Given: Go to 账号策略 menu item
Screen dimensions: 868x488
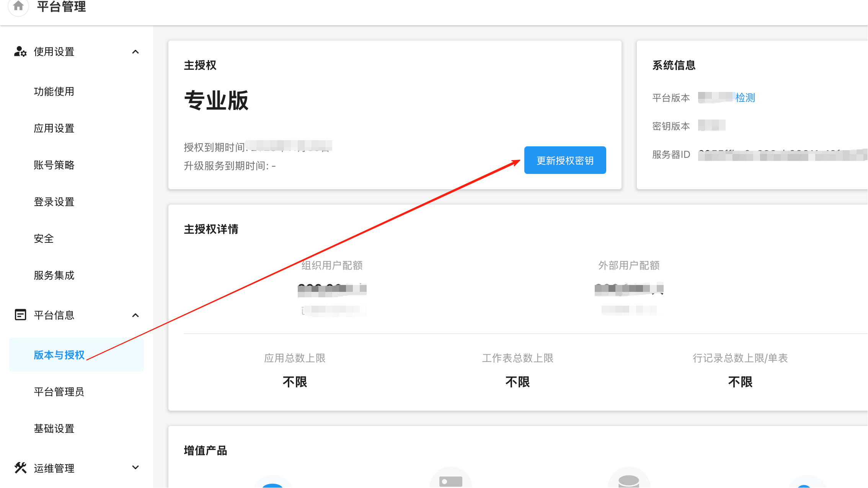Looking at the screenshot, I should (x=54, y=165).
